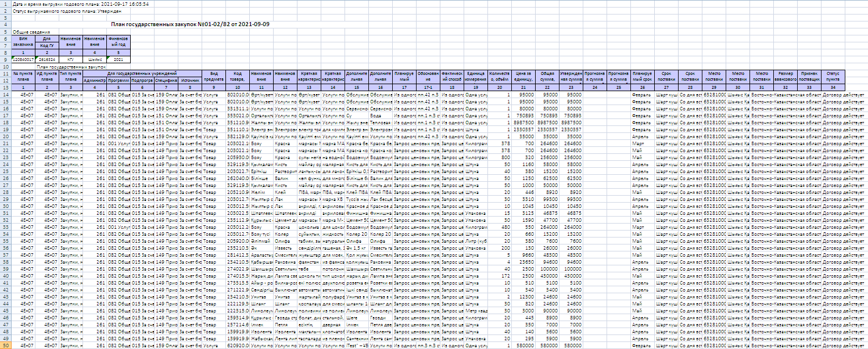Viewport: 868px width, 349px height.
Task: Select the cell with value 2616324
Action: tap(47, 59)
